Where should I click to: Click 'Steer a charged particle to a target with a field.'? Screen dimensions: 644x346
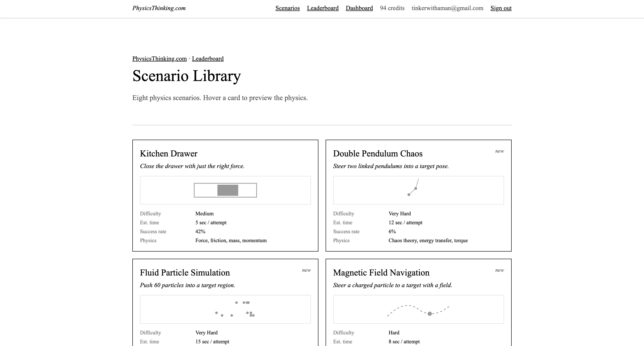point(392,285)
